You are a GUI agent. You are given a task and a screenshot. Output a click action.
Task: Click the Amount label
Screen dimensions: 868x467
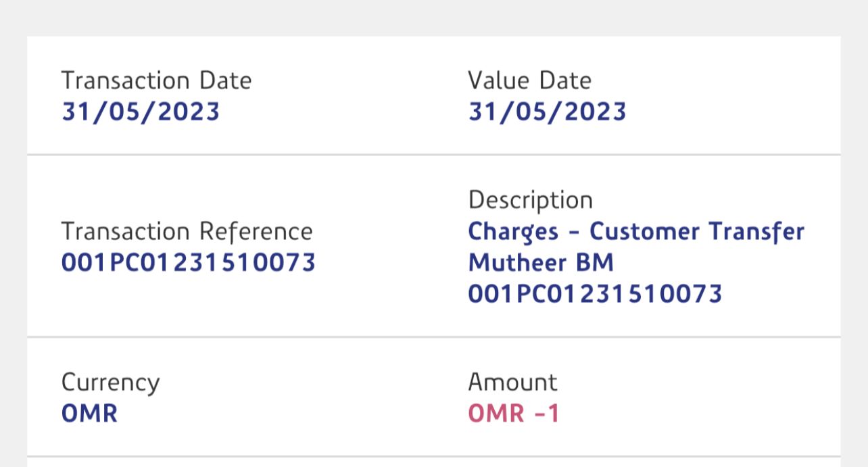[512, 383]
